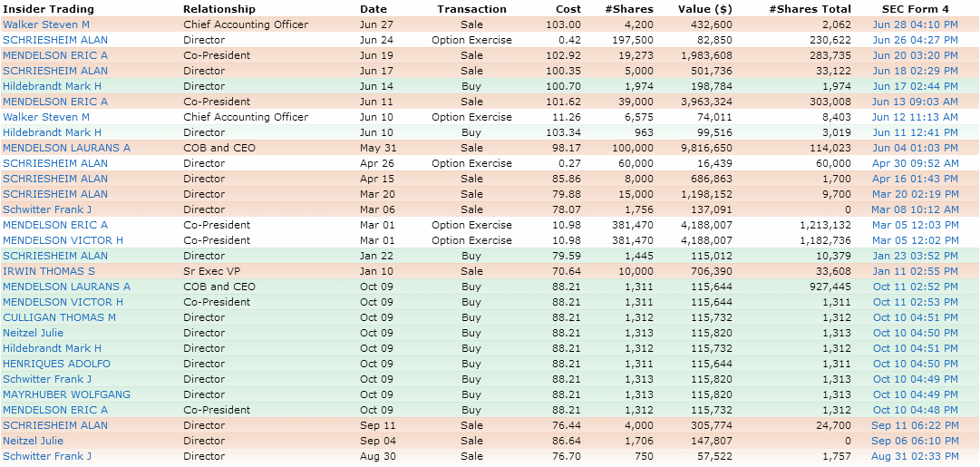Select the #Shares Total column header
Image resolution: width=980 pixels, height=467 pixels.
(x=810, y=9)
